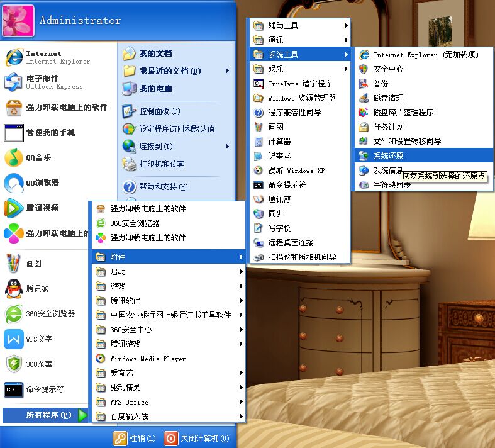Expand 爱奇艺 programs folder
The width and height of the screenshot is (495, 448).
[169, 373]
